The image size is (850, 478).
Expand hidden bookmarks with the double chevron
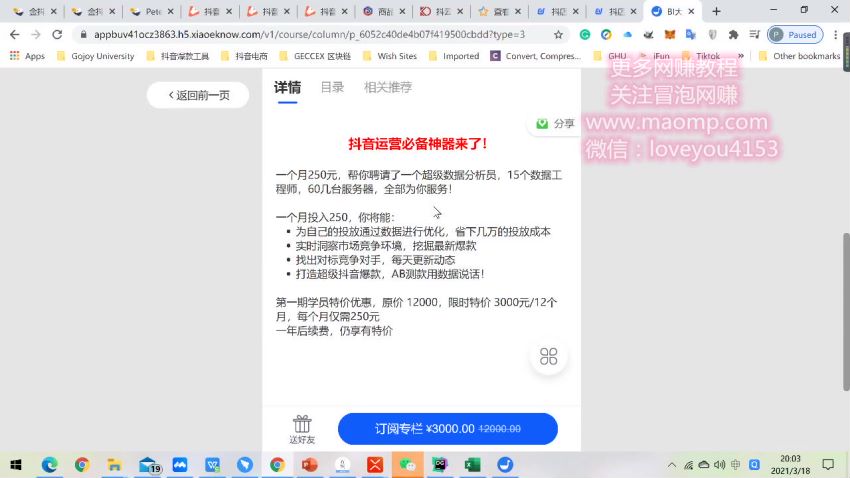pyautogui.click(x=740, y=56)
